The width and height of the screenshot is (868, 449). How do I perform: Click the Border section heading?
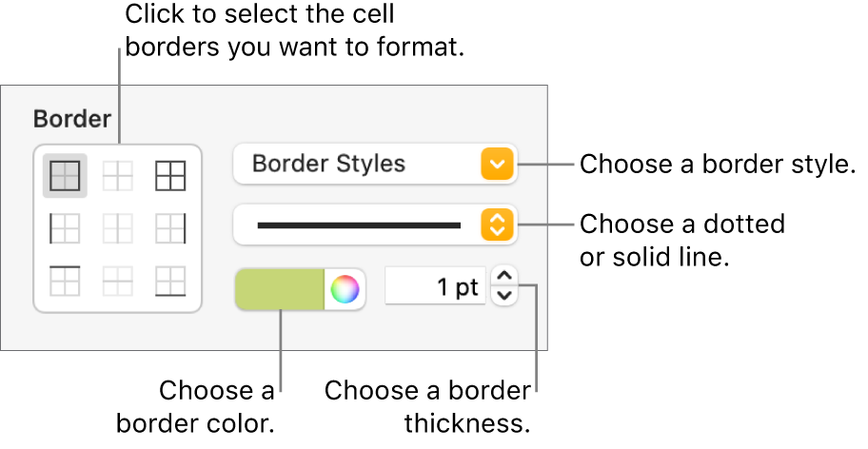[x=72, y=120]
